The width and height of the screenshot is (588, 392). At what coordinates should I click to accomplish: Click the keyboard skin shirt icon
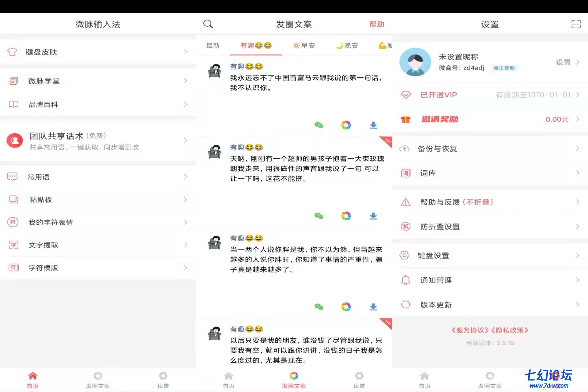tap(12, 52)
